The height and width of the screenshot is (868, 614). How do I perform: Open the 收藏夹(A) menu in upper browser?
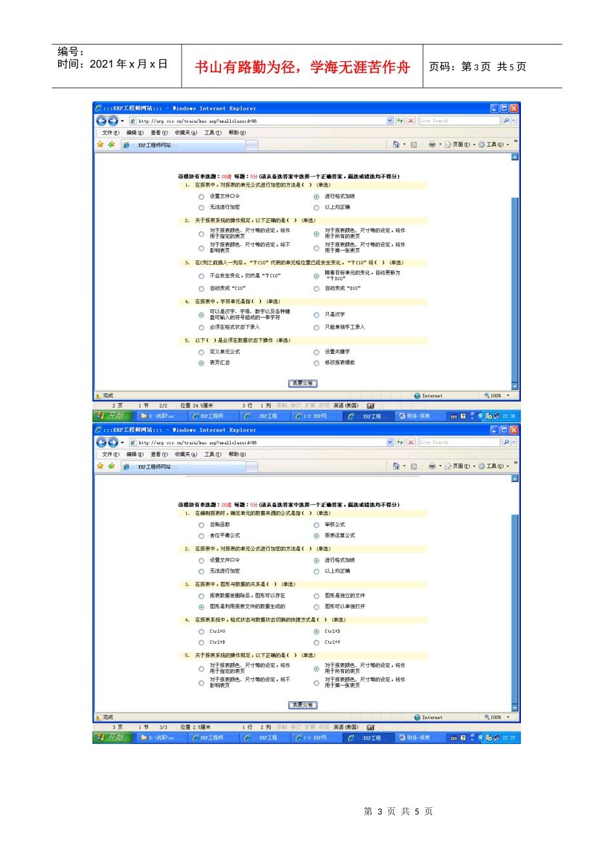tap(186, 133)
